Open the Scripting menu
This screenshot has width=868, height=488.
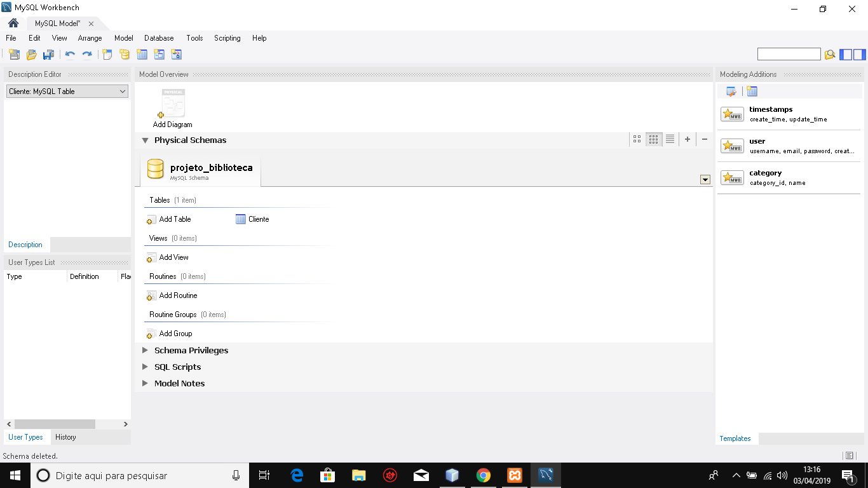pyautogui.click(x=227, y=38)
